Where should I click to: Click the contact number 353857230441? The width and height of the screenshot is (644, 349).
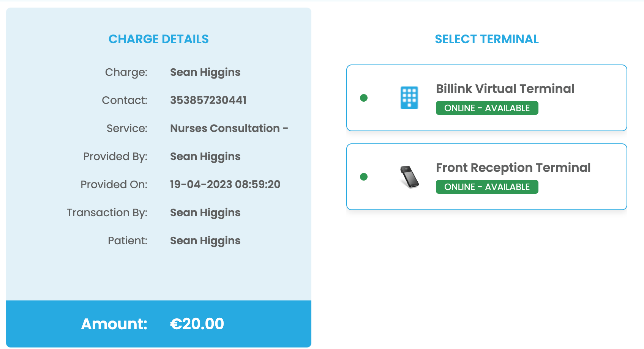[x=208, y=100]
